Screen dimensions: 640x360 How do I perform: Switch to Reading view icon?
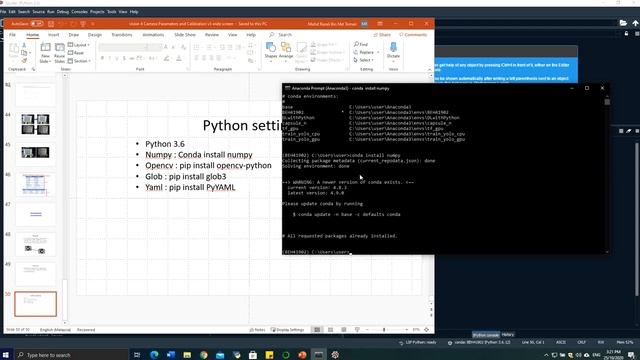[x=344, y=329]
